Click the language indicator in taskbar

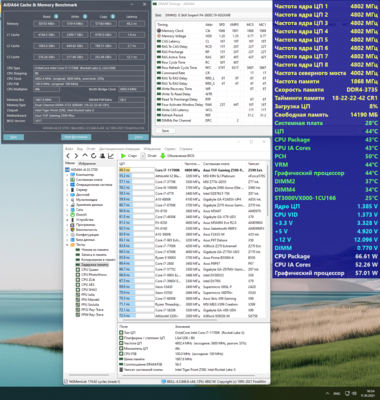click(337, 393)
